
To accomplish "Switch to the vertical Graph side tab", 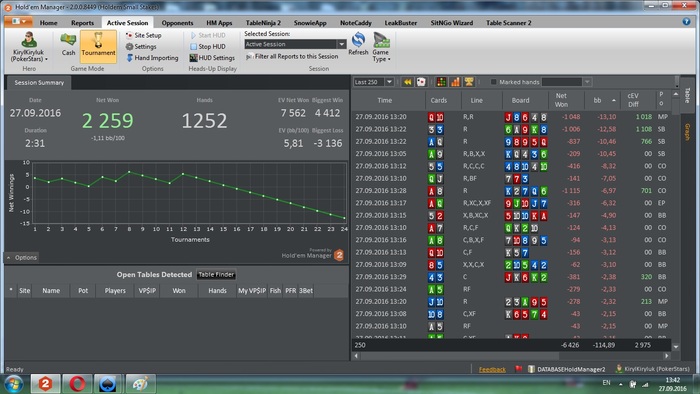I will coord(687,132).
